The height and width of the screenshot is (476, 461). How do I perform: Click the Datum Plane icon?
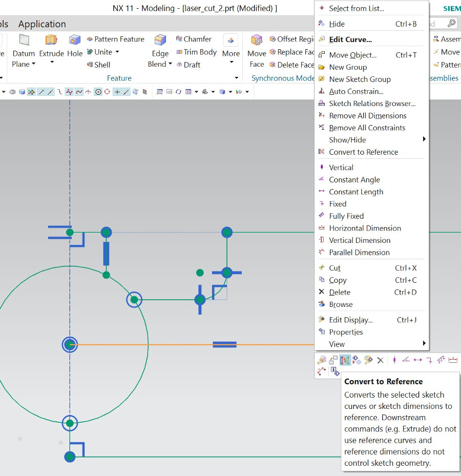[24, 40]
